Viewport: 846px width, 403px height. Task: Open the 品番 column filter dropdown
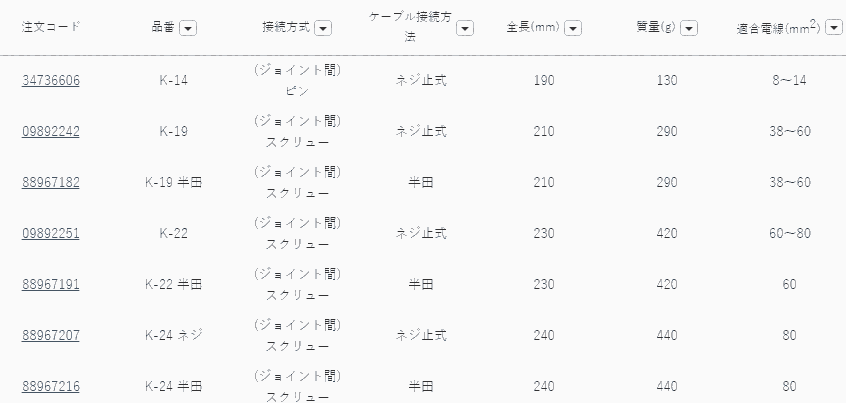pos(188,28)
